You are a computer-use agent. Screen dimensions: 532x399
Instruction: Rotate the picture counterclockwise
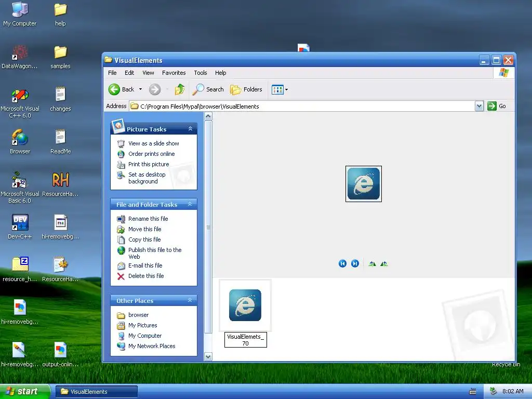click(x=384, y=263)
